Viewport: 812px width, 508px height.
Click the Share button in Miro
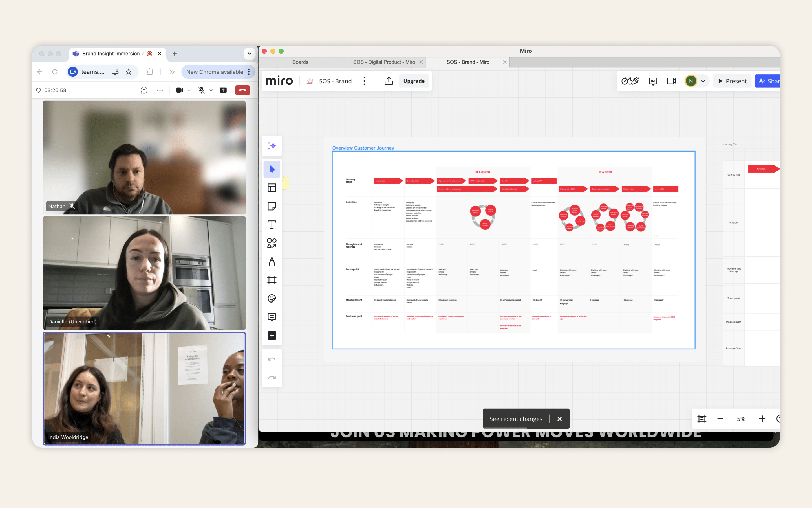click(x=767, y=81)
